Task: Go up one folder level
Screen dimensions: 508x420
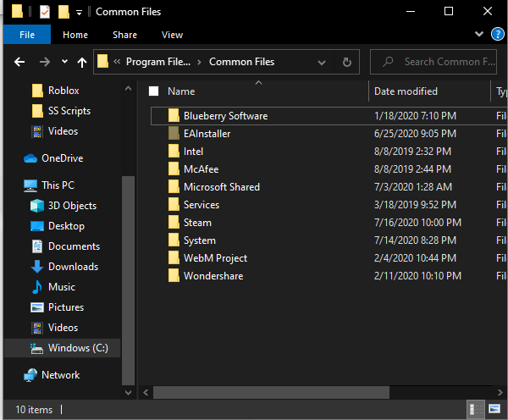Action: point(82,62)
